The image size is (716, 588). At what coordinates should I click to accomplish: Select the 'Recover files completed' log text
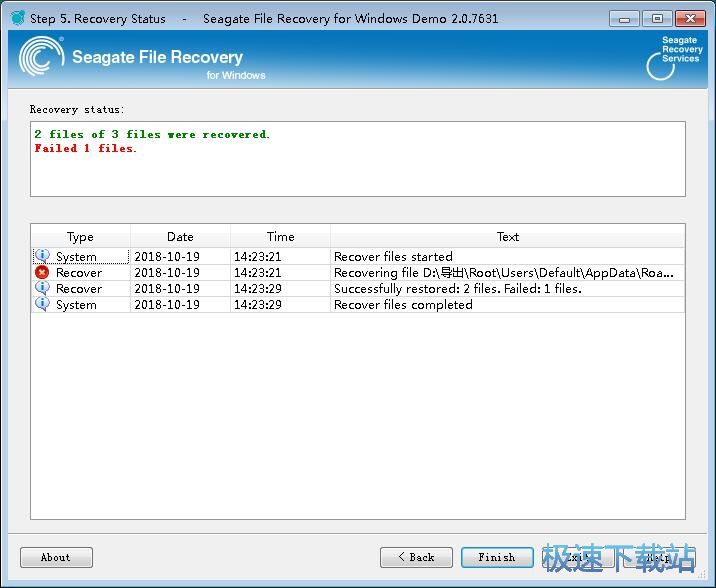point(403,304)
